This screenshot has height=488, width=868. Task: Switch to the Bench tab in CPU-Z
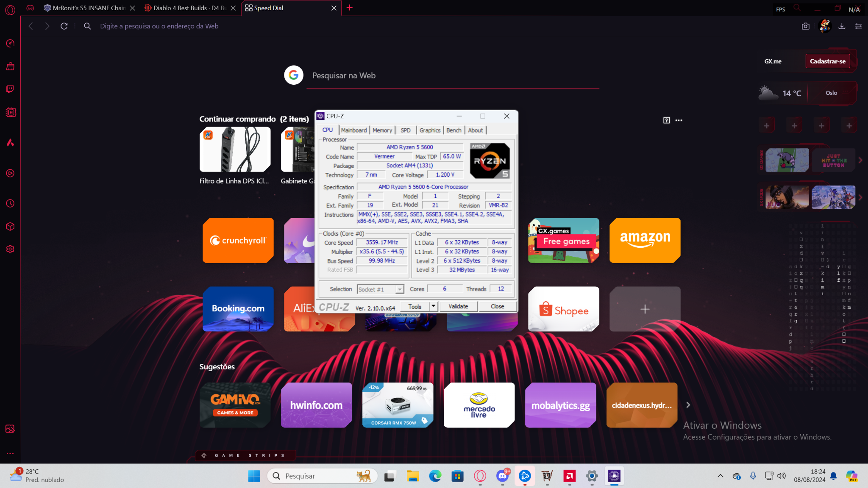pos(454,130)
